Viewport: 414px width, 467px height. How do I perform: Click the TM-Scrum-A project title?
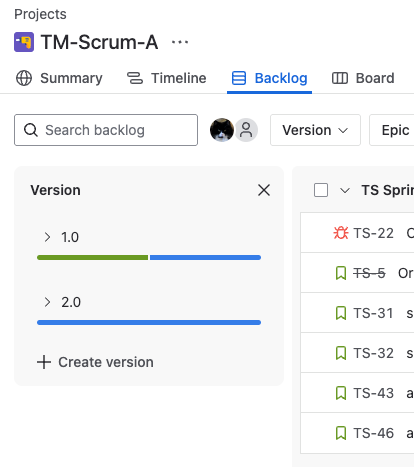pos(99,42)
